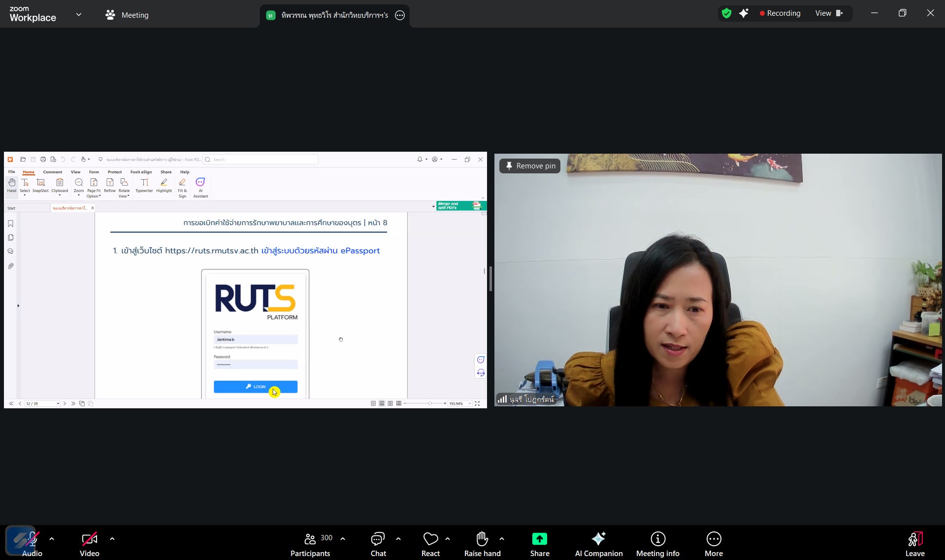Open the Zoom Workplace dropdown chevron
The image size is (945, 560).
pyautogui.click(x=79, y=15)
